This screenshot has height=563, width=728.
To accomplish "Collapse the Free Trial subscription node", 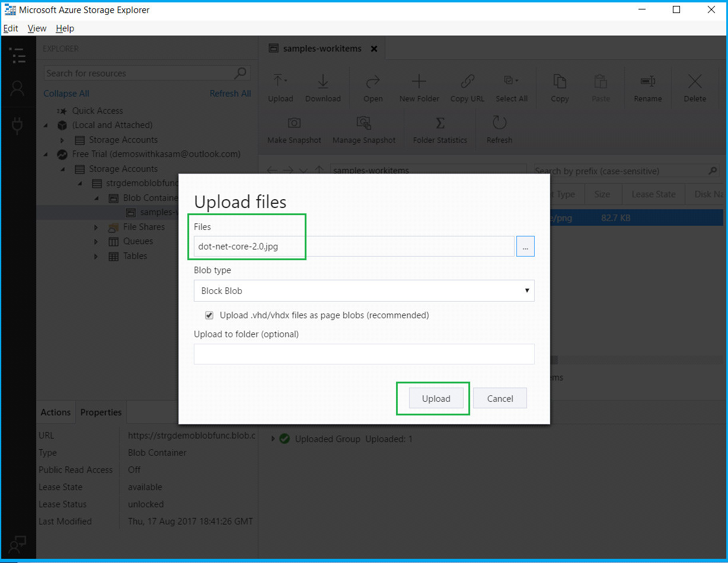I will click(46, 155).
